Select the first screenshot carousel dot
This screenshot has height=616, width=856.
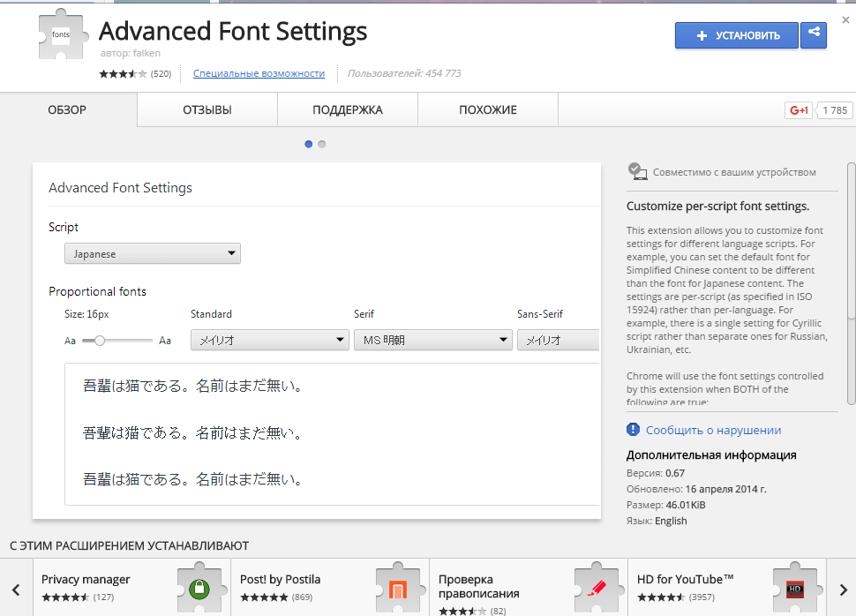(x=308, y=144)
